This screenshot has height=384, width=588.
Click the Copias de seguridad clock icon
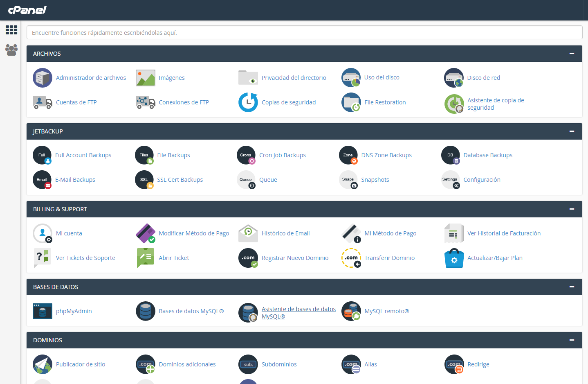coord(248,102)
